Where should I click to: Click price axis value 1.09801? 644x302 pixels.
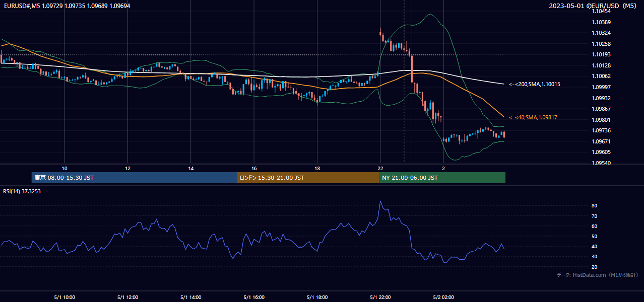601,120
